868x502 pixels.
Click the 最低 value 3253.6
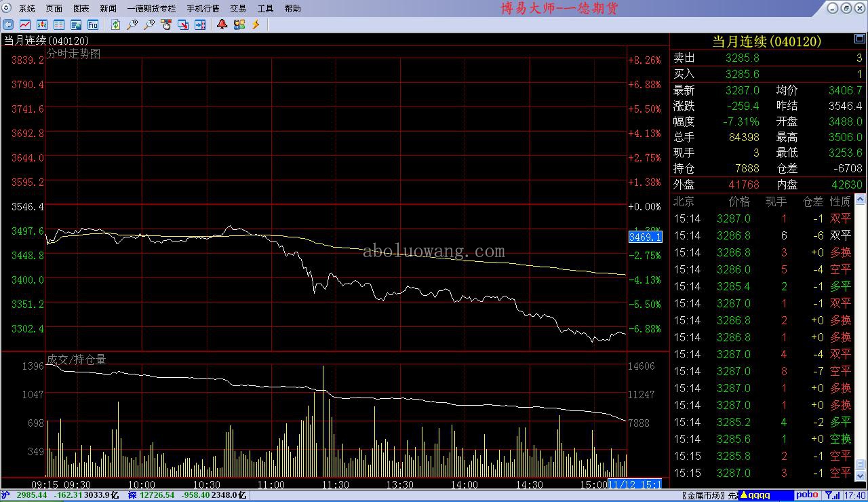pos(845,153)
